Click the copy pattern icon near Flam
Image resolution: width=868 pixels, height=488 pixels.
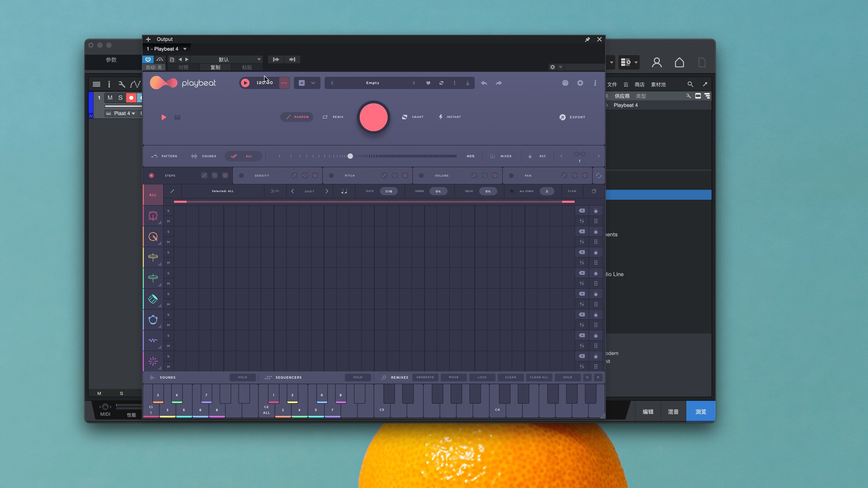click(594, 191)
